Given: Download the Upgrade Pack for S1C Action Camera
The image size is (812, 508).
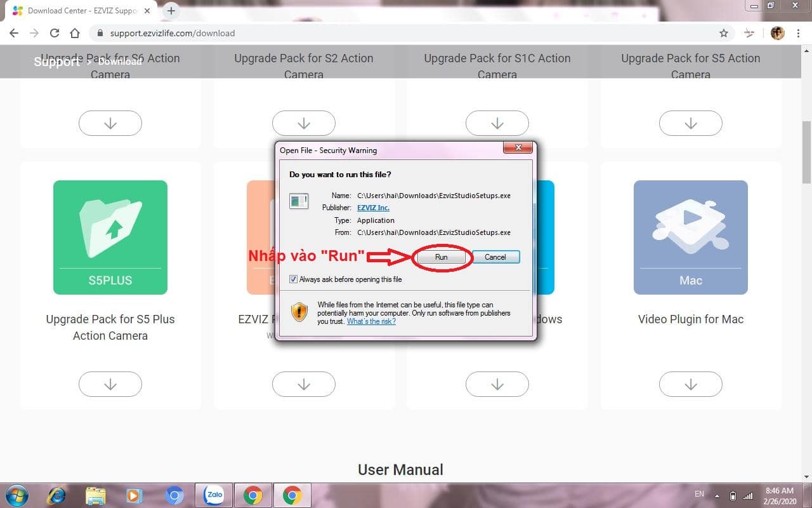Looking at the screenshot, I should pyautogui.click(x=497, y=123).
